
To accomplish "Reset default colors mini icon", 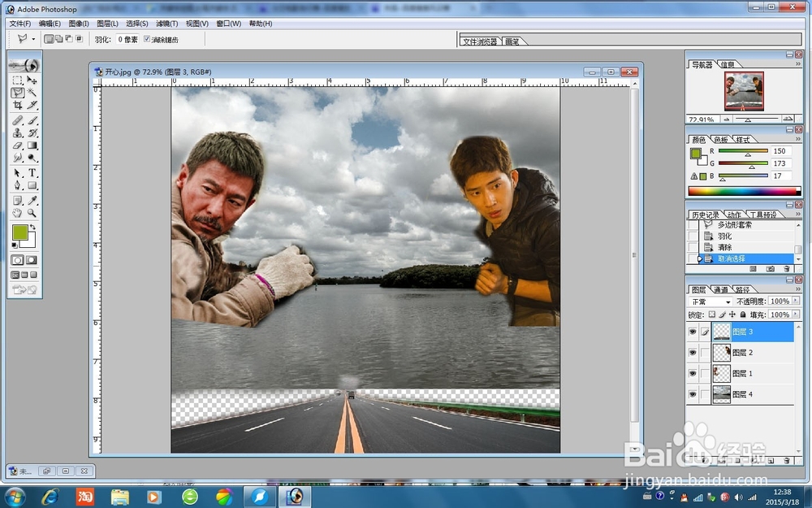I will 15,245.
